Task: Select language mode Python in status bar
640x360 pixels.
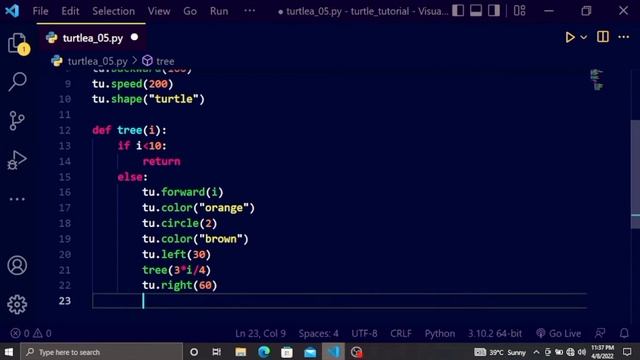Action: tap(440, 333)
